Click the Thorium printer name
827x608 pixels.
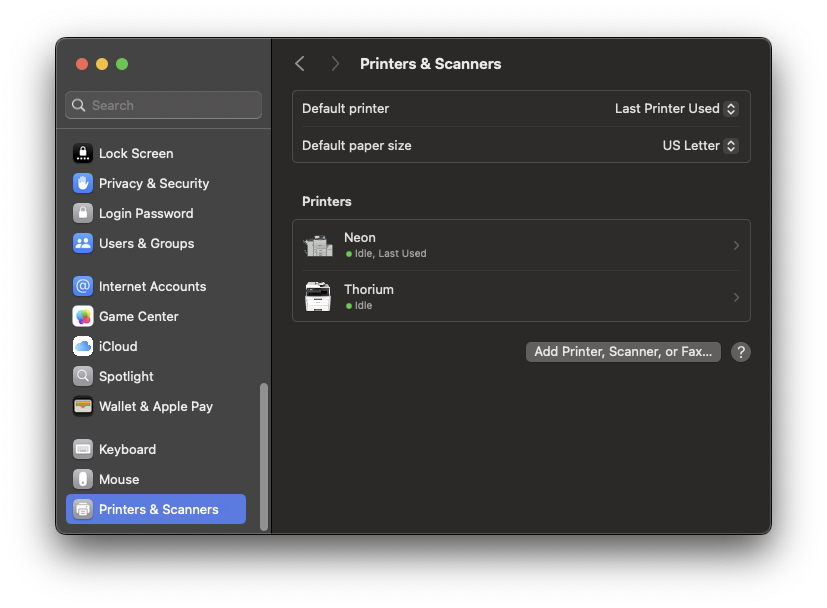[369, 289]
